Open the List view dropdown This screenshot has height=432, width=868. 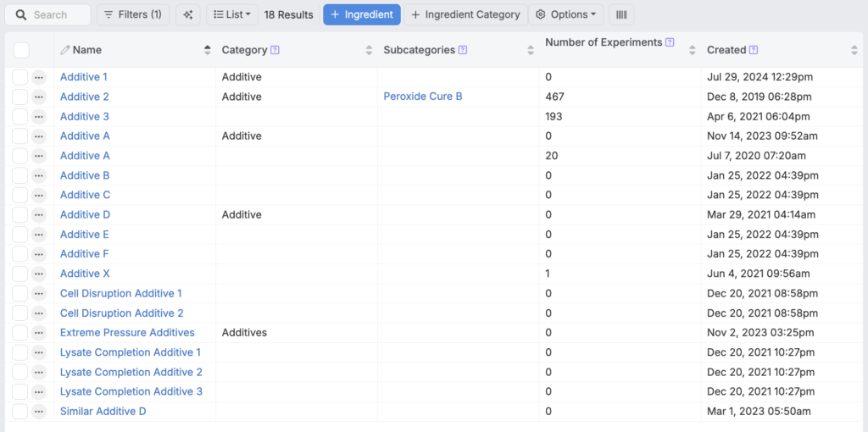pos(231,14)
